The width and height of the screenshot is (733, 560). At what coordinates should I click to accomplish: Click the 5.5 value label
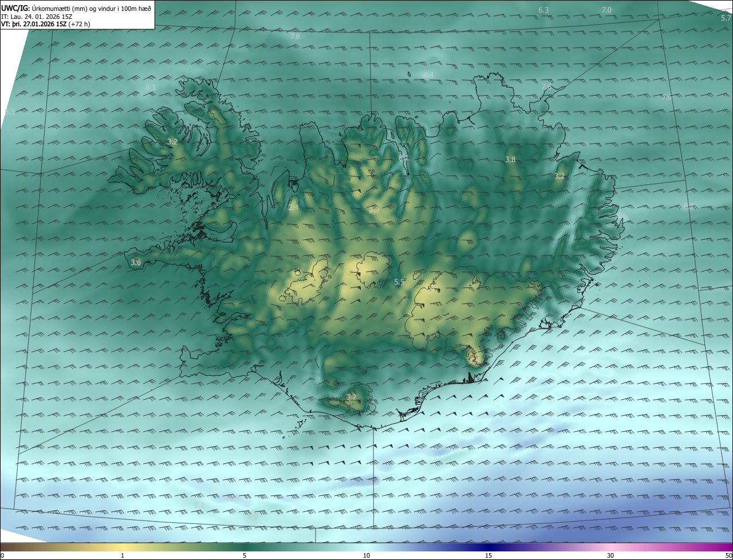pos(399,282)
